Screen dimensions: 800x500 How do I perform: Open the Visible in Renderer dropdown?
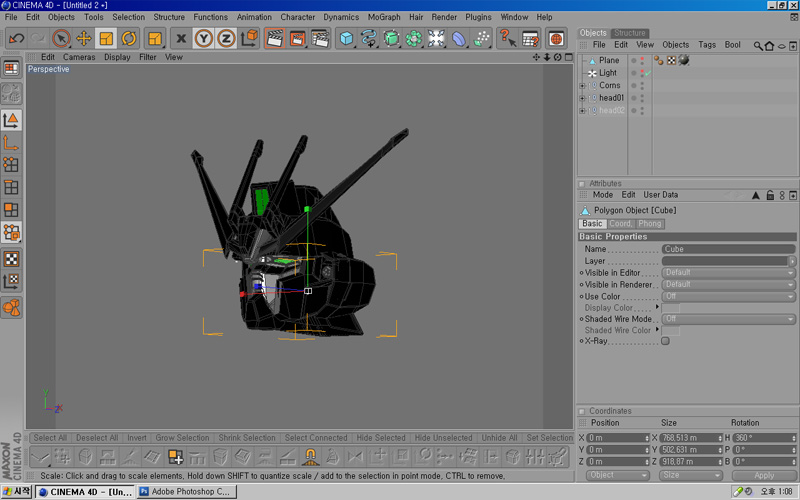coord(729,284)
